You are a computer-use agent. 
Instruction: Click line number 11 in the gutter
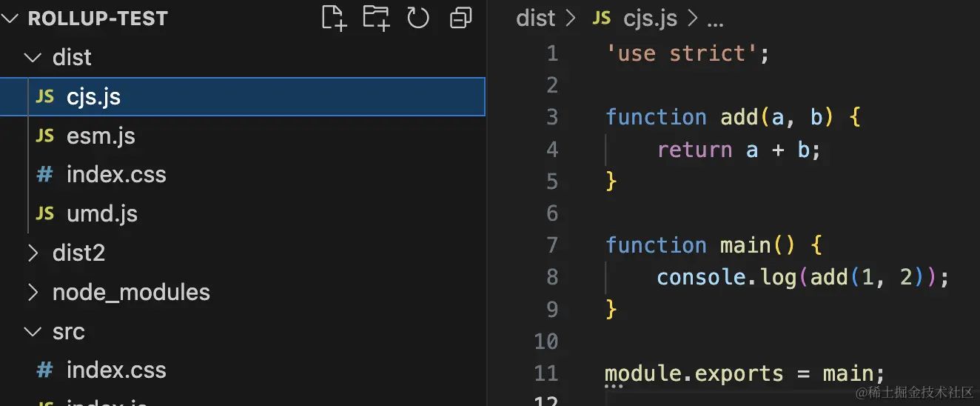pyautogui.click(x=546, y=373)
